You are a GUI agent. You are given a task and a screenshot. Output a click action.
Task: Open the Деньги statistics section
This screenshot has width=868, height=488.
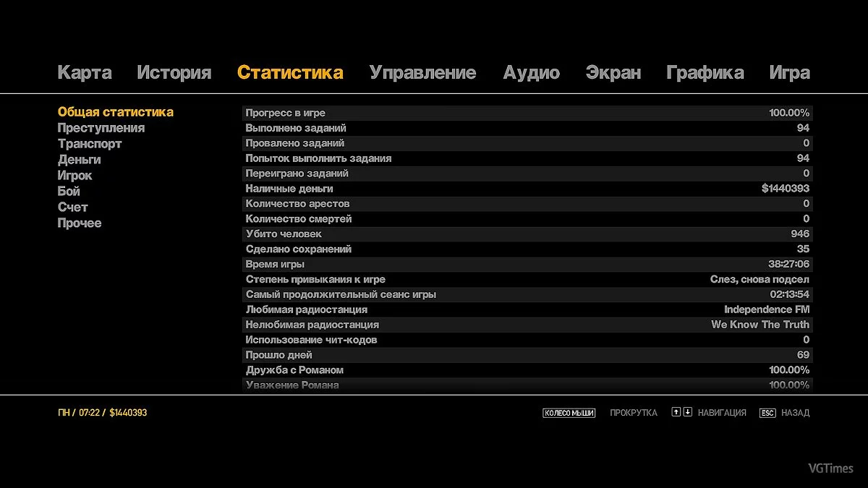(79, 160)
